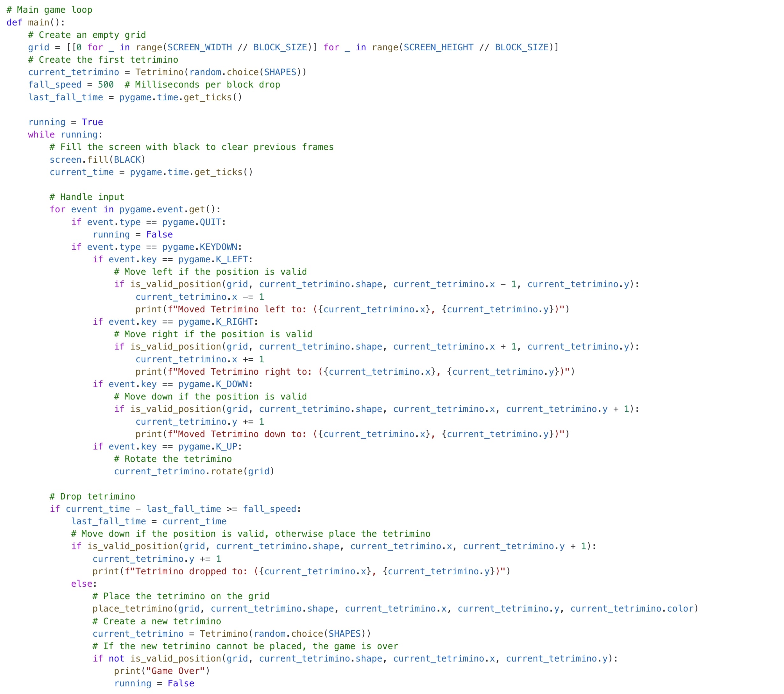This screenshot has width=784, height=694.
Task: Click 'pygame.K_UP' key check
Action: point(208,447)
